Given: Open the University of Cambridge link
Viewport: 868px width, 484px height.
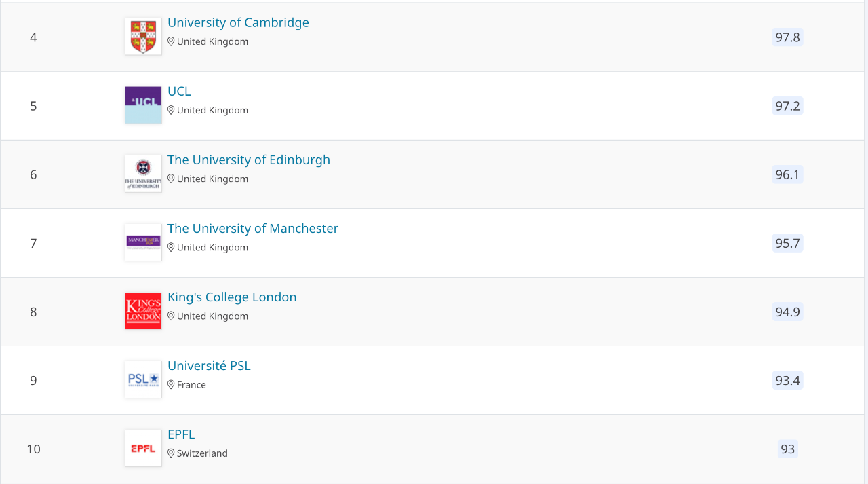Looking at the screenshot, I should [238, 22].
